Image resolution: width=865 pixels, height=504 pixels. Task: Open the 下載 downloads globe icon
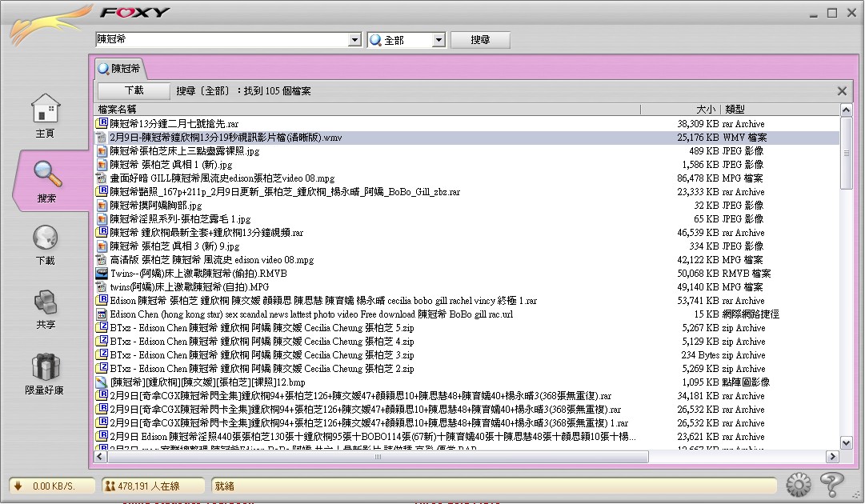tap(46, 238)
